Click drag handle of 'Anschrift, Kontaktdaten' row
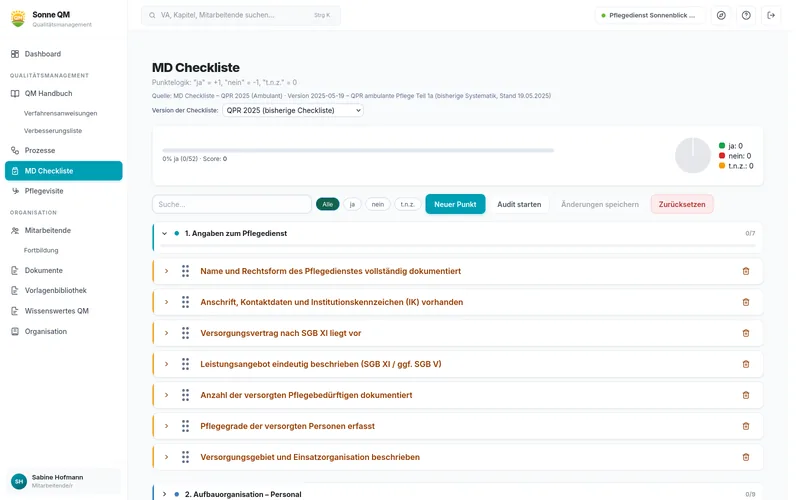 [x=185, y=302]
